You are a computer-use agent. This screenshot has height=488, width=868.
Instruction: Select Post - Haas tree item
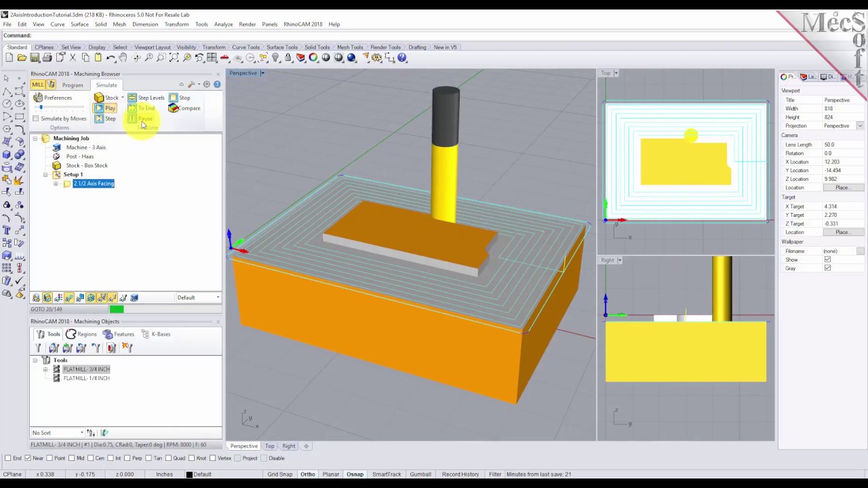[x=79, y=157]
